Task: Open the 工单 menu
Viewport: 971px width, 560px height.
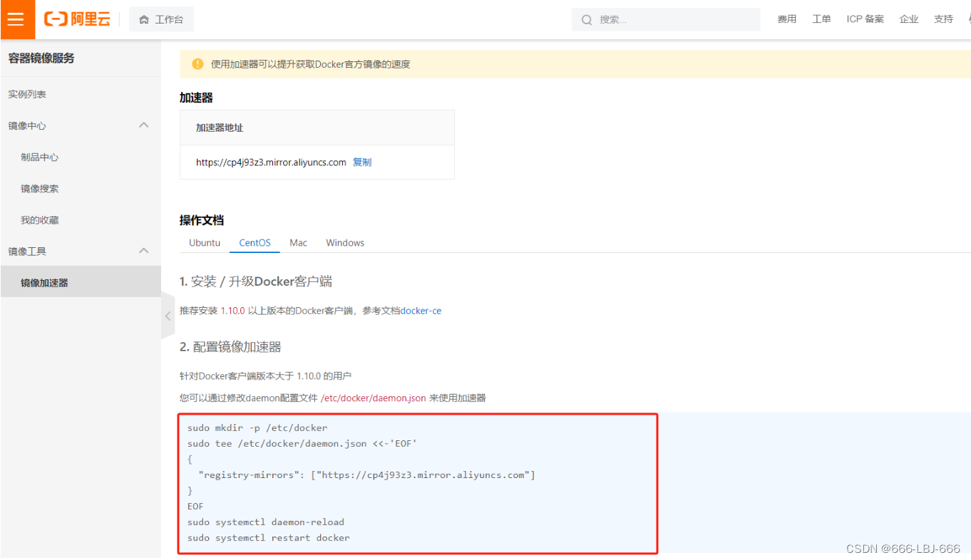Action: (x=821, y=19)
